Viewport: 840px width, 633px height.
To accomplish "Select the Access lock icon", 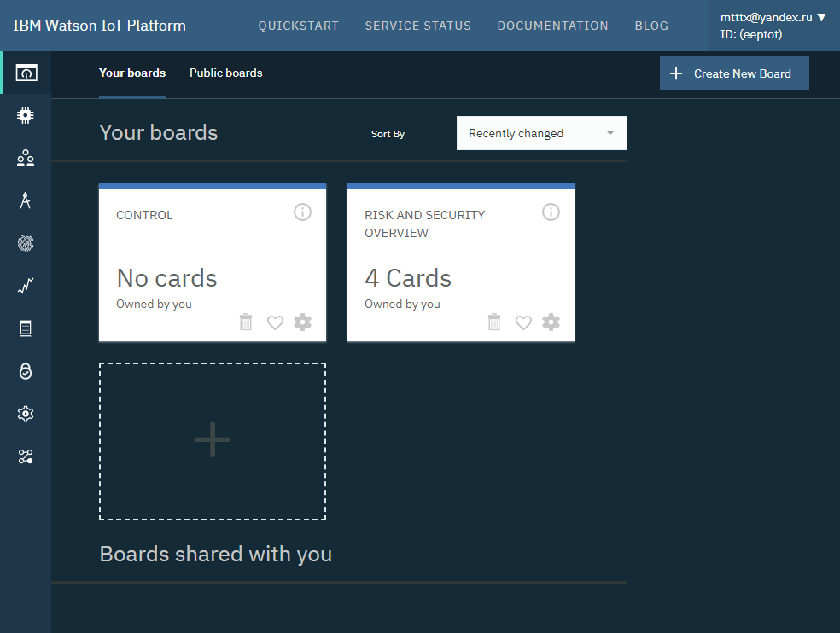I will coord(26,370).
